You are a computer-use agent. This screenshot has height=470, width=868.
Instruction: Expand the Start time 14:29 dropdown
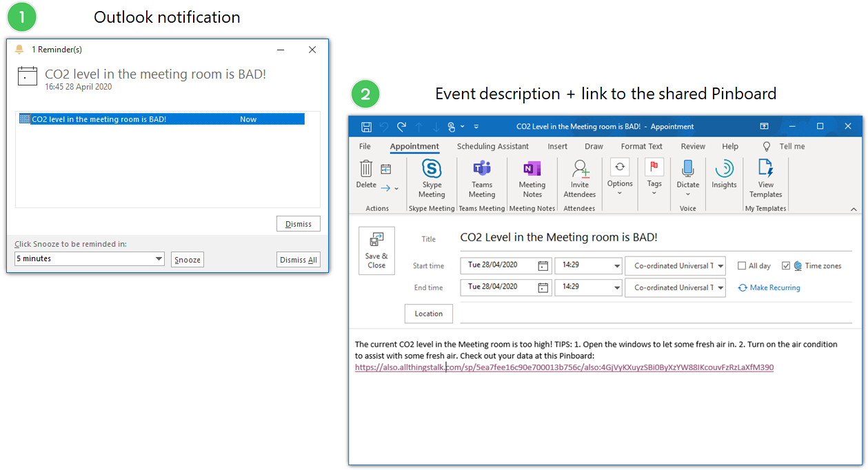[616, 266]
